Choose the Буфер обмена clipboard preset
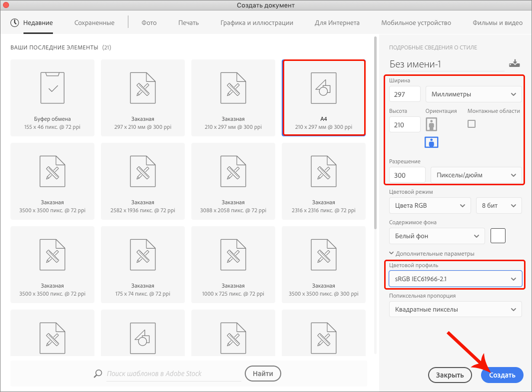Viewport: 532px width, 392px height. point(52,97)
